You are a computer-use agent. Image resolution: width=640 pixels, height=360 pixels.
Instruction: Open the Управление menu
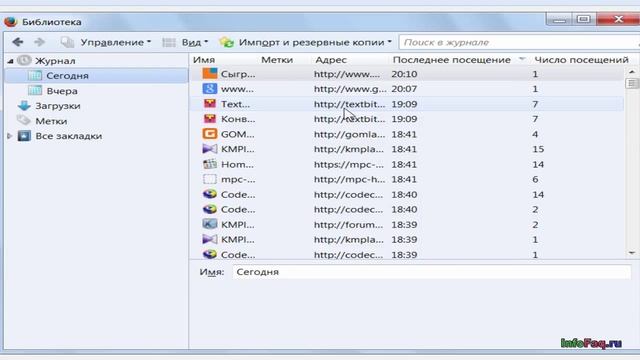click(116, 42)
